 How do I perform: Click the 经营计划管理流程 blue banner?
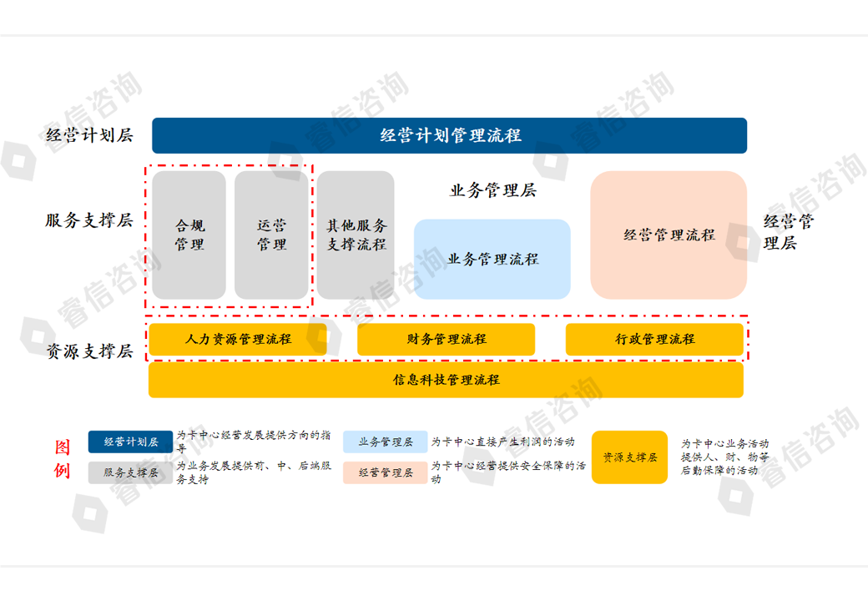[x=449, y=135]
